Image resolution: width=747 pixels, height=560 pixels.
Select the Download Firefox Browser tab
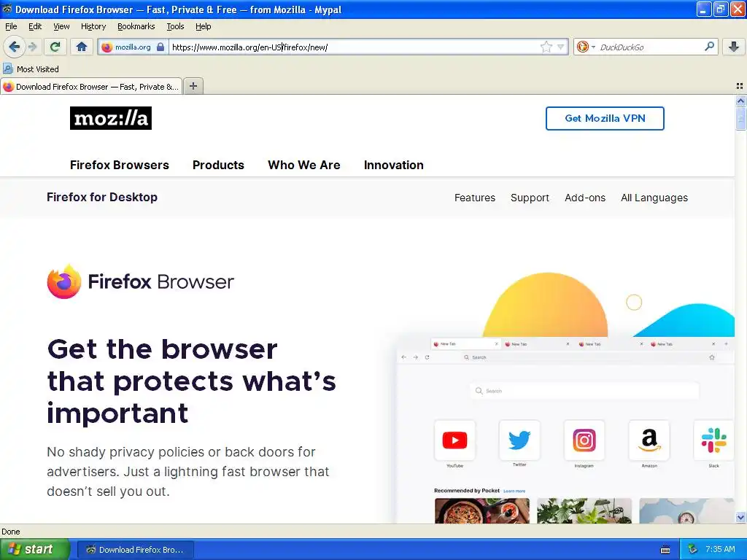point(91,87)
